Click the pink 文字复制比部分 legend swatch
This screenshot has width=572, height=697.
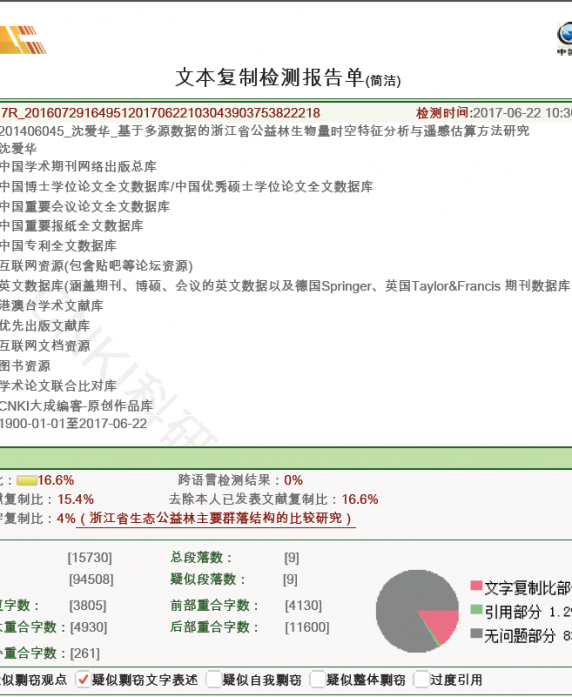[476, 585]
